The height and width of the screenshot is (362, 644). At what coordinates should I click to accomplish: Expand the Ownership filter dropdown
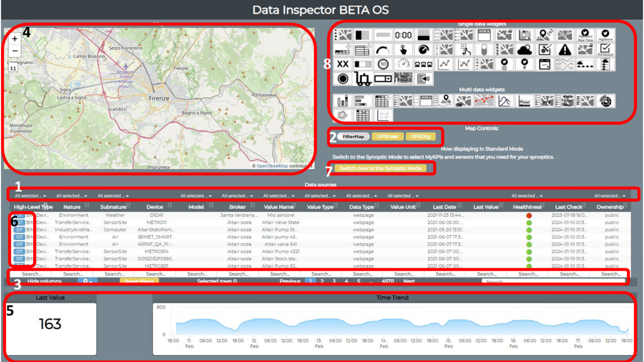tap(609, 196)
